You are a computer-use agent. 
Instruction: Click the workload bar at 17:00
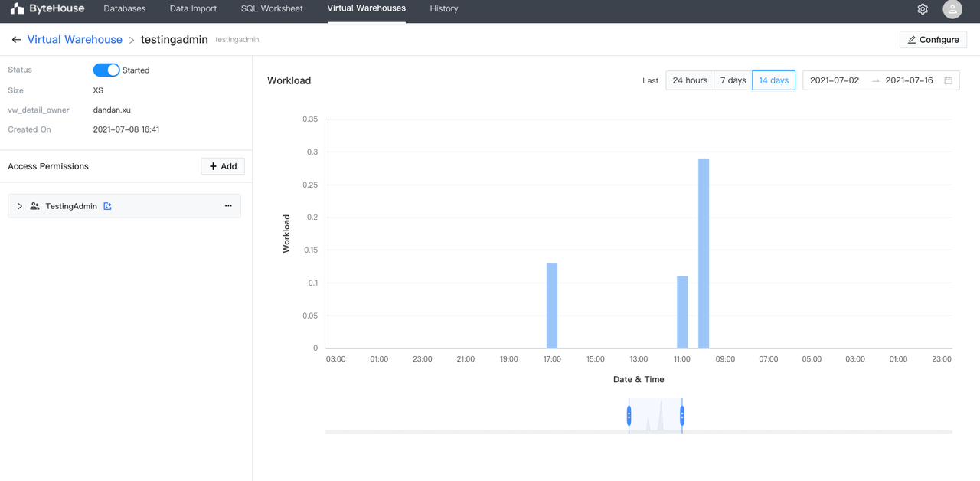(x=552, y=306)
